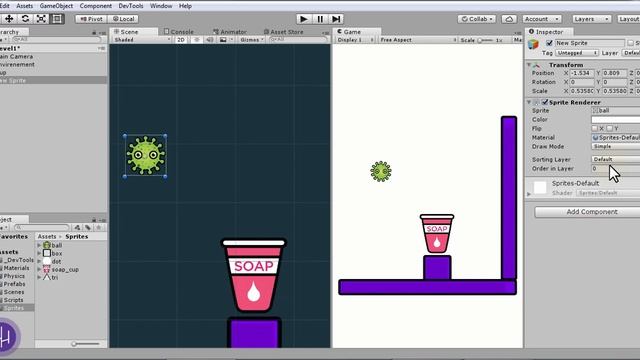Select the Rotate tool in toolbar
The width and height of the screenshot is (640, 360).
click(x=25, y=19)
